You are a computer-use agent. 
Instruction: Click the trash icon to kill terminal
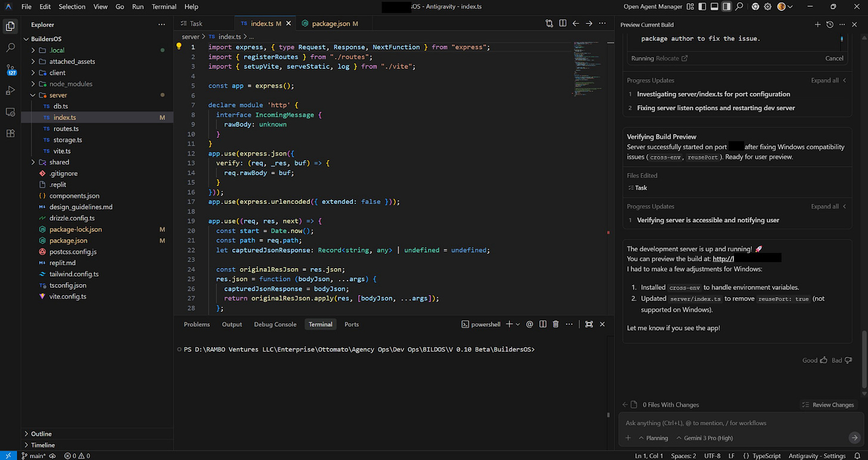[556, 324]
